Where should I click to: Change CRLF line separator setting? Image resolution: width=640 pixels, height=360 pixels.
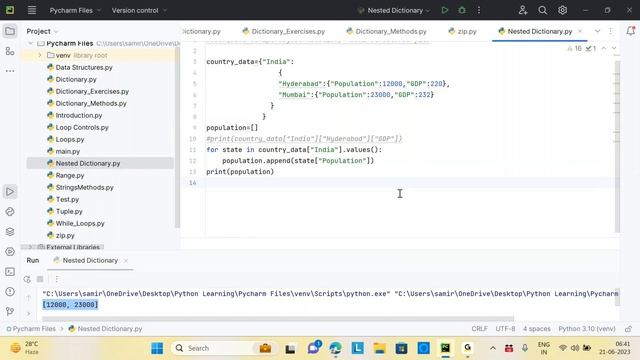pos(480,329)
